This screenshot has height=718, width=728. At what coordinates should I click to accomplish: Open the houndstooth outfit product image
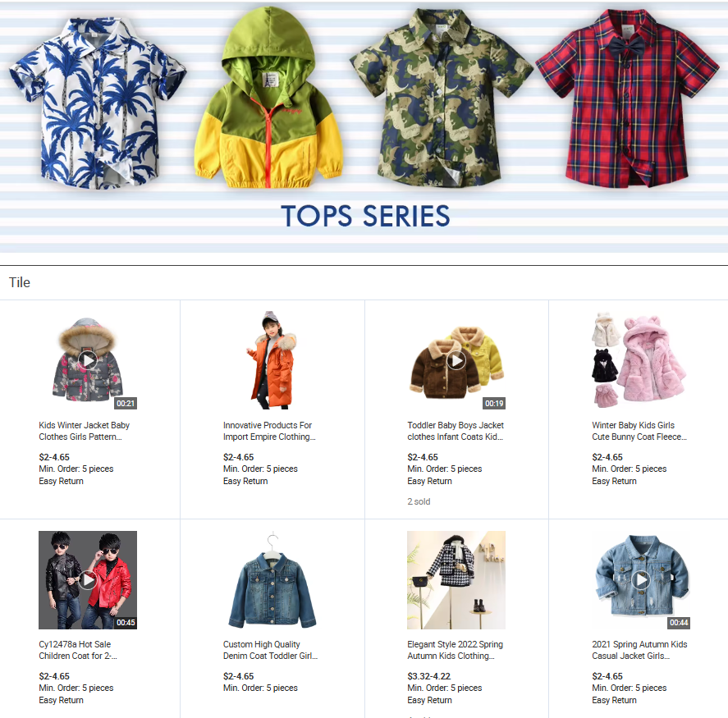[456, 580]
